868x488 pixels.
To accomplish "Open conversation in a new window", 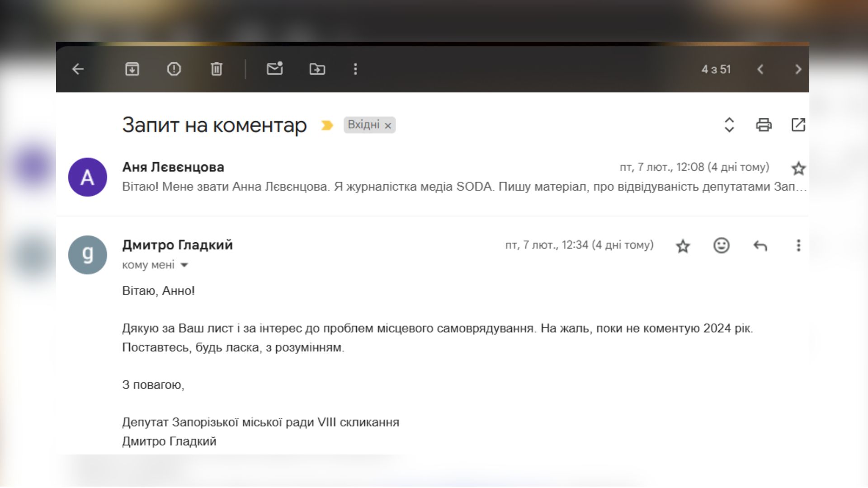I will (798, 125).
